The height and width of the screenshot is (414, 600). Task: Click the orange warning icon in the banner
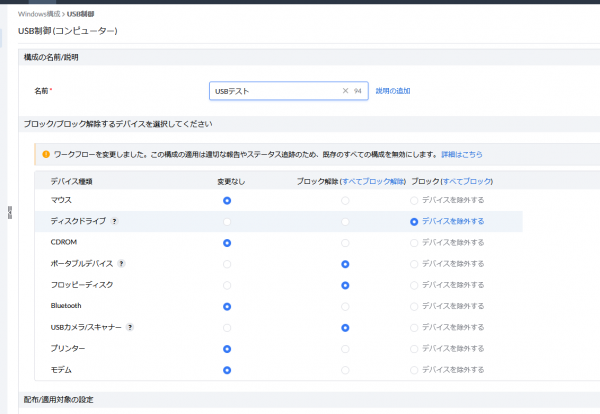pos(46,154)
